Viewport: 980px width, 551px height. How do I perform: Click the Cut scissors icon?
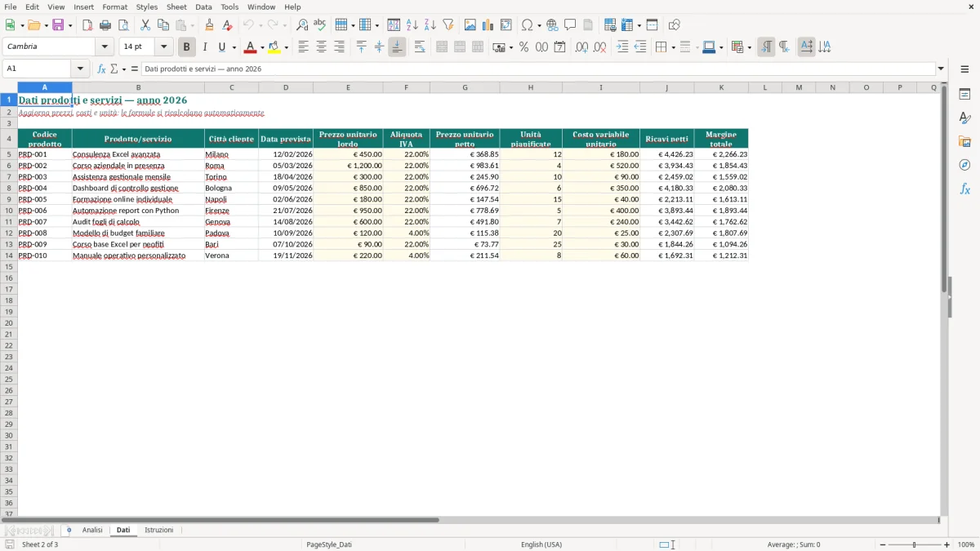[x=145, y=25]
